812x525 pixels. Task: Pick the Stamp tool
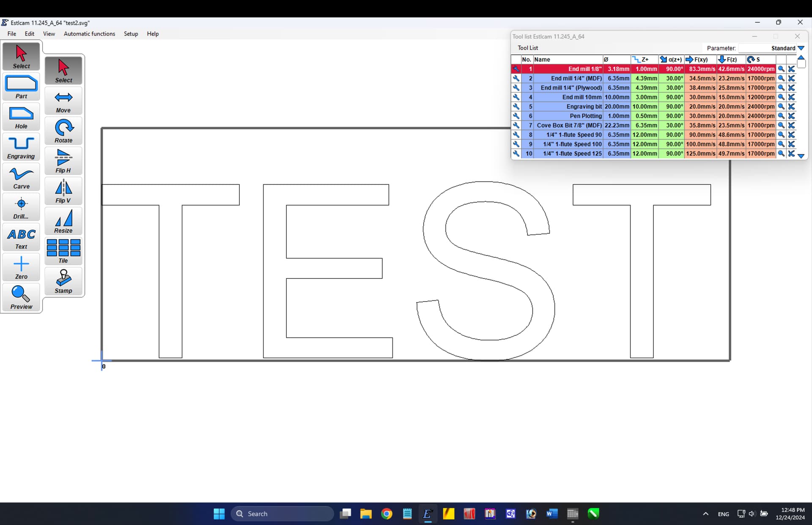point(63,281)
